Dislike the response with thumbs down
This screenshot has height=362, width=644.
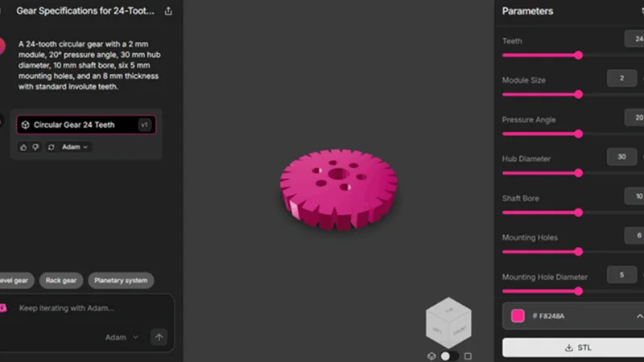click(x=35, y=147)
